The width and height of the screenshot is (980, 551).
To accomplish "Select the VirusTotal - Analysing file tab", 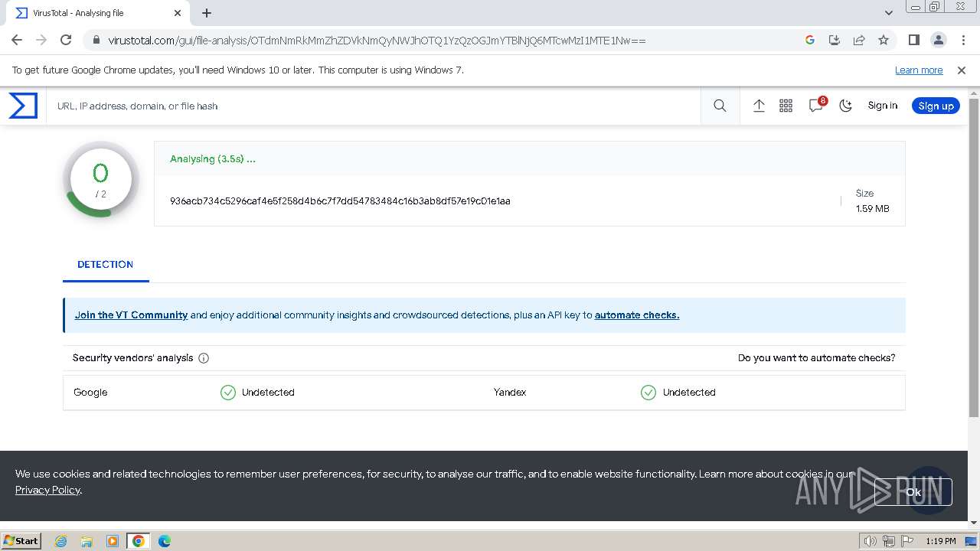I will pos(96,13).
